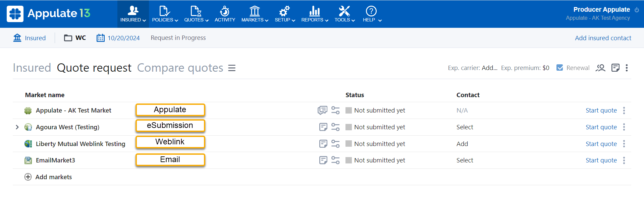Click the status box for EmailMarket3
The width and height of the screenshot is (644, 210).
click(349, 160)
